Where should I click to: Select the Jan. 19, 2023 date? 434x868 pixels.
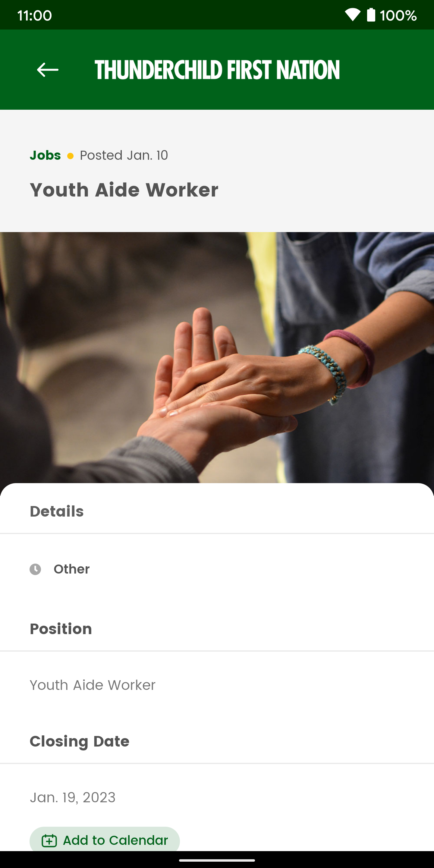click(73, 797)
